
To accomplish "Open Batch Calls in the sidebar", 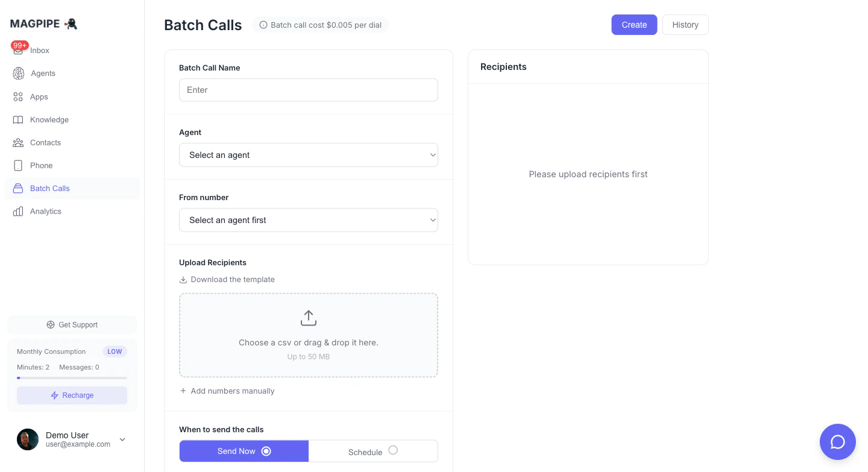I will 49,188.
